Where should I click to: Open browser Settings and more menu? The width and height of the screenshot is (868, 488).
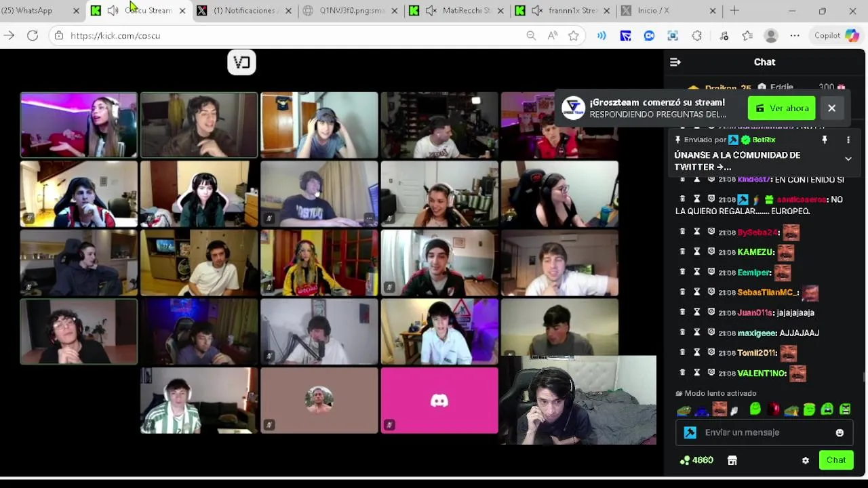click(795, 35)
